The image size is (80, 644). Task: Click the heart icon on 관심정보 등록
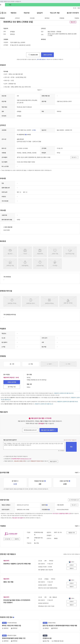point(29,55)
